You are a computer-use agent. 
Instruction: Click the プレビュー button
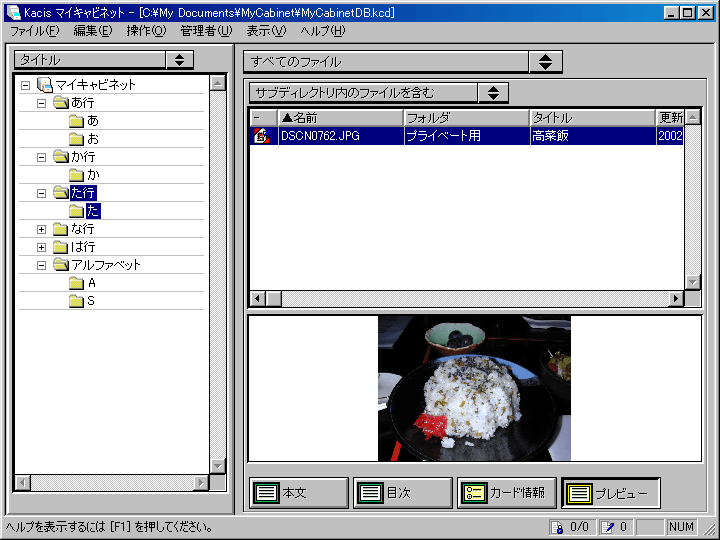click(x=611, y=493)
